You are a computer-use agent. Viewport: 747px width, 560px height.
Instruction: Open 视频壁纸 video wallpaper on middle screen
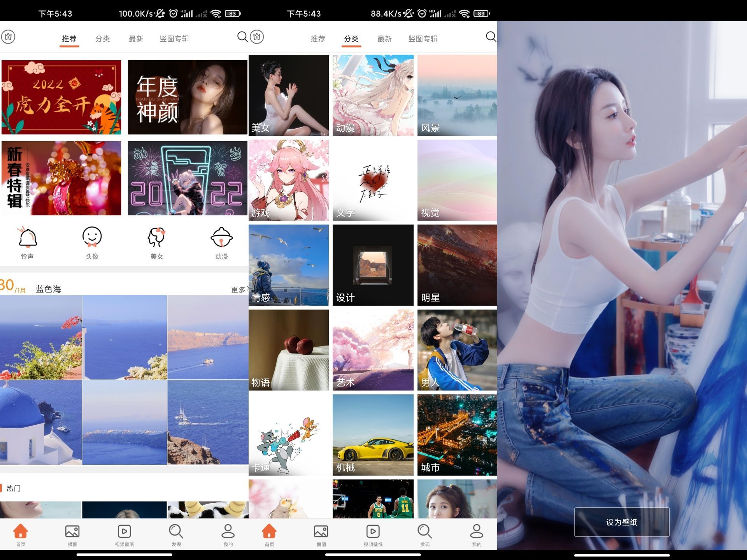373,535
